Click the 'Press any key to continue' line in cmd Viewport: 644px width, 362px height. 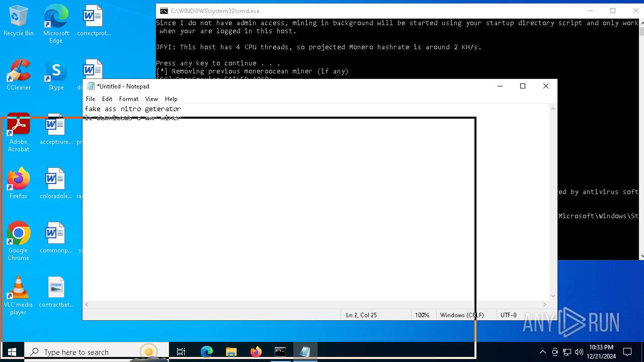pyautogui.click(x=218, y=63)
